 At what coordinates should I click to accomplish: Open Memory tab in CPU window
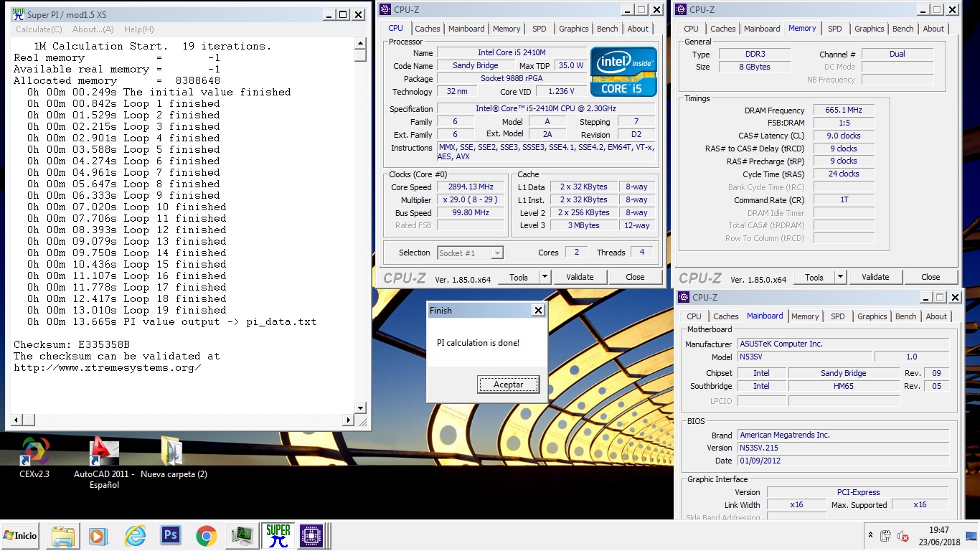click(x=507, y=29)
